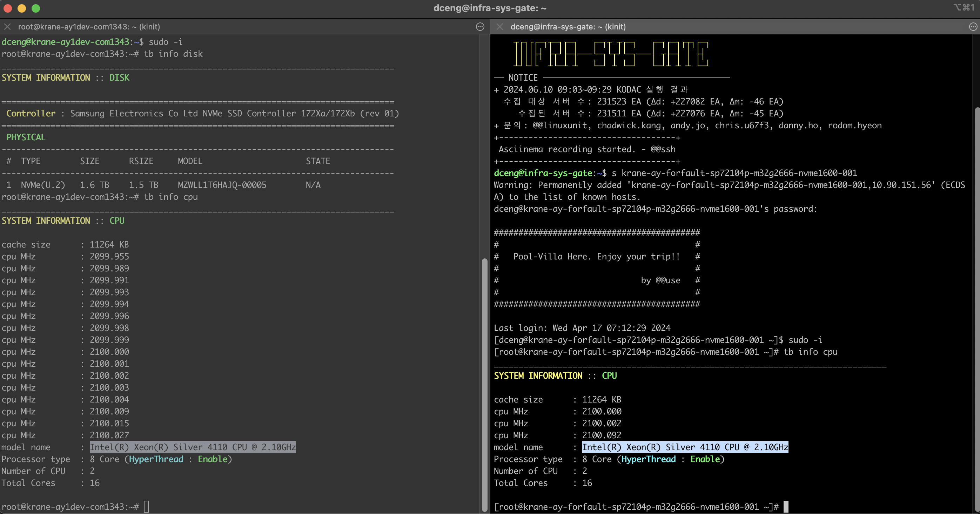Click highlighted 'Intel(R) Xeon(R) Silver 4110' in left pane
This screenshot has height=514, width=980.
pos(159,447)
